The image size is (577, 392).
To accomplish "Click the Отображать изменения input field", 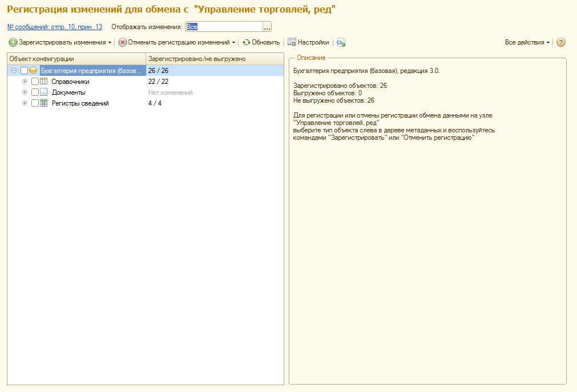I will (x=224, y=27).
